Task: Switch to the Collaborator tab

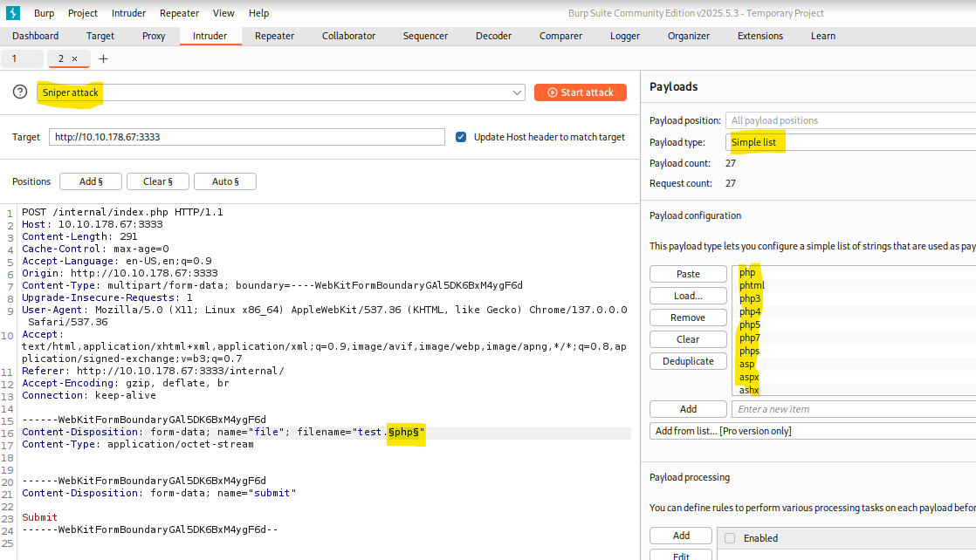Action: tap(348, 36)
